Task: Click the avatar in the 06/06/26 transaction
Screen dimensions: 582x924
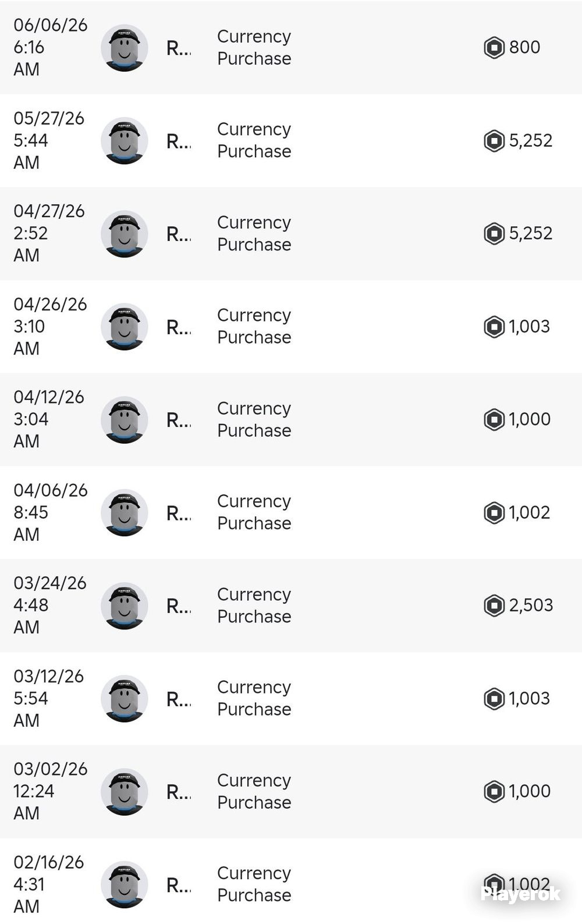Action: [x=124, y=48]
